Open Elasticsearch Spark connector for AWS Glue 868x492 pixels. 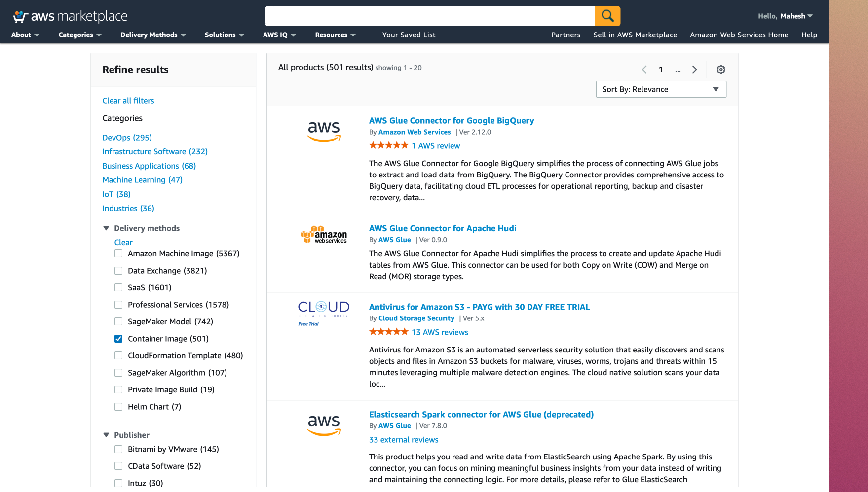481,415
